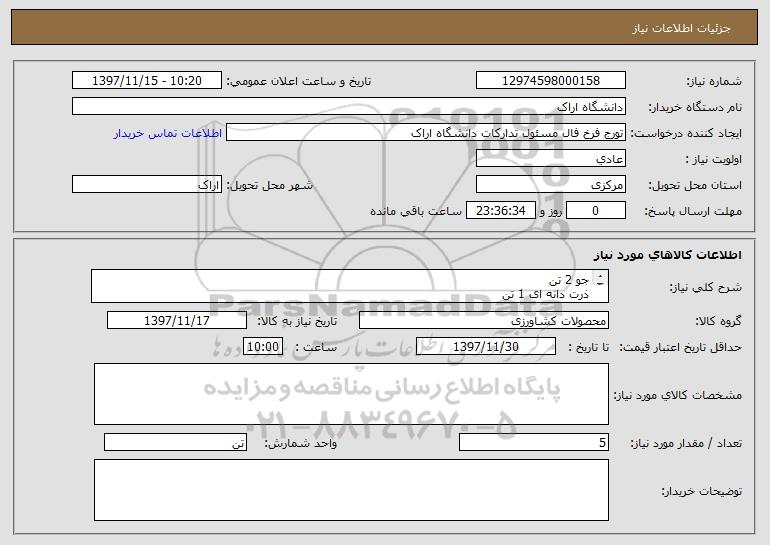Click the delivery province field مرکزی
Screen dimensions: 770x545
coord(550,185)
